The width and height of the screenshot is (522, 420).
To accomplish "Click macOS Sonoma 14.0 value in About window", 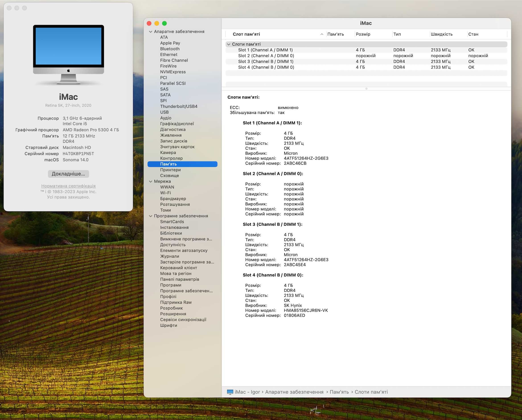I will pos(76,160).
